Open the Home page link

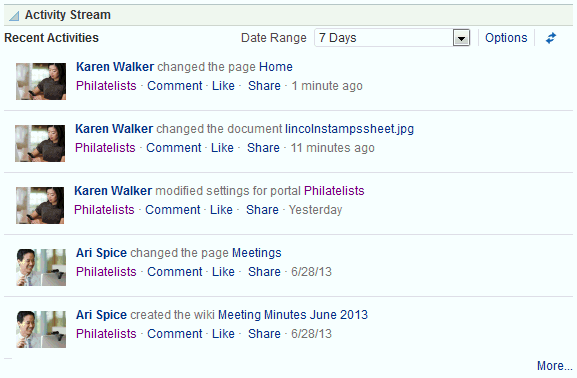(x=276, y=67)
